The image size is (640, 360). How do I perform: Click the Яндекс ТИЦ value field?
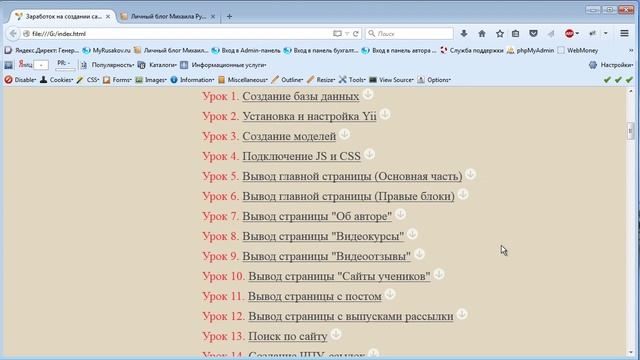tap(41, 65)
